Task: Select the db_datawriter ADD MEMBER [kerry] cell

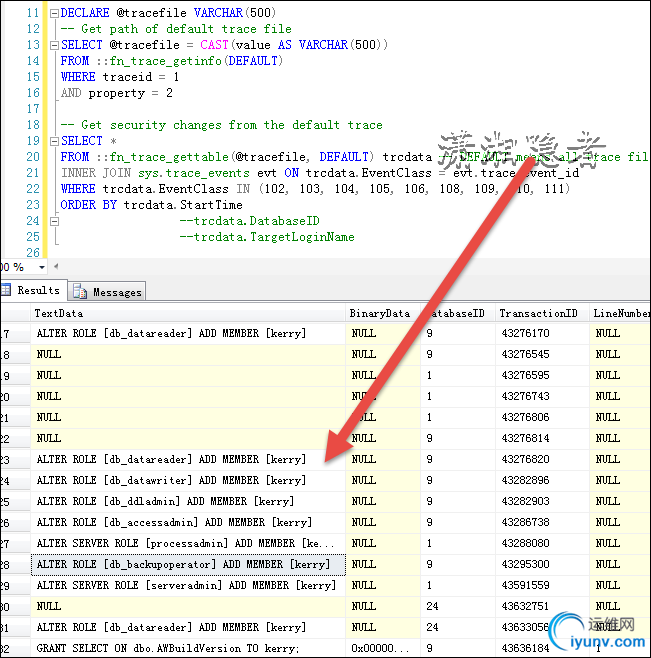Action: pyautogui.click(x=188, y=480)
